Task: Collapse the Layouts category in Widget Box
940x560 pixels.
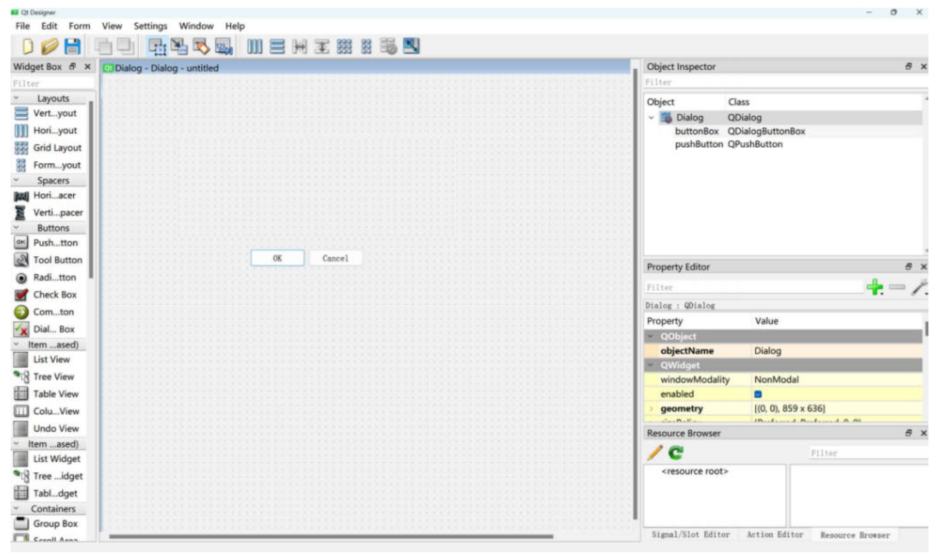Action: pos(16,98)
